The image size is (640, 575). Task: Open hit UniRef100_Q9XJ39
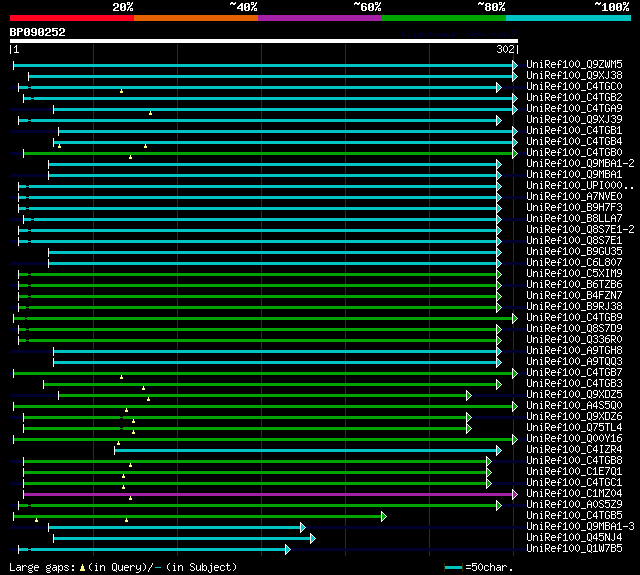pos(574,120)
